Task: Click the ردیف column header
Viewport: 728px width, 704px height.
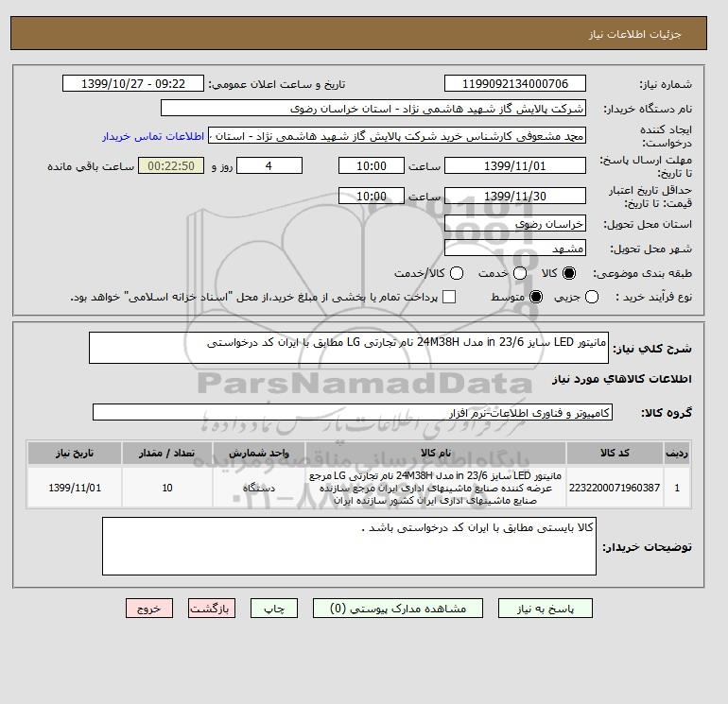Action: (x=677, y=453)
